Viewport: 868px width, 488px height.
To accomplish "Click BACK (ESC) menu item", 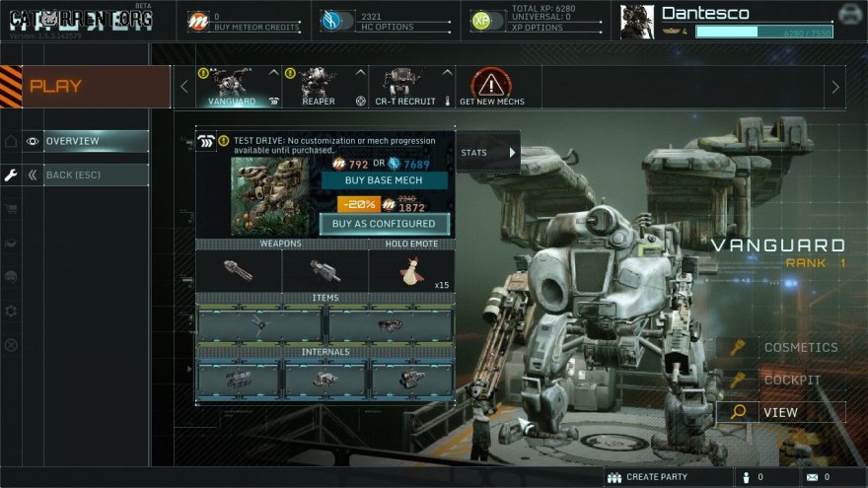I will click(x=97, y=174).
